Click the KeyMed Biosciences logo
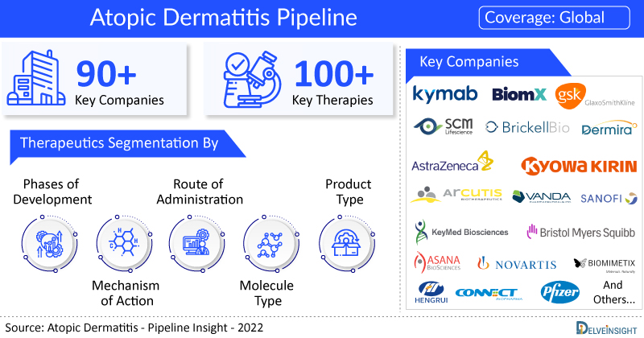This screenshot has width=644, height=338. (461, 232)
